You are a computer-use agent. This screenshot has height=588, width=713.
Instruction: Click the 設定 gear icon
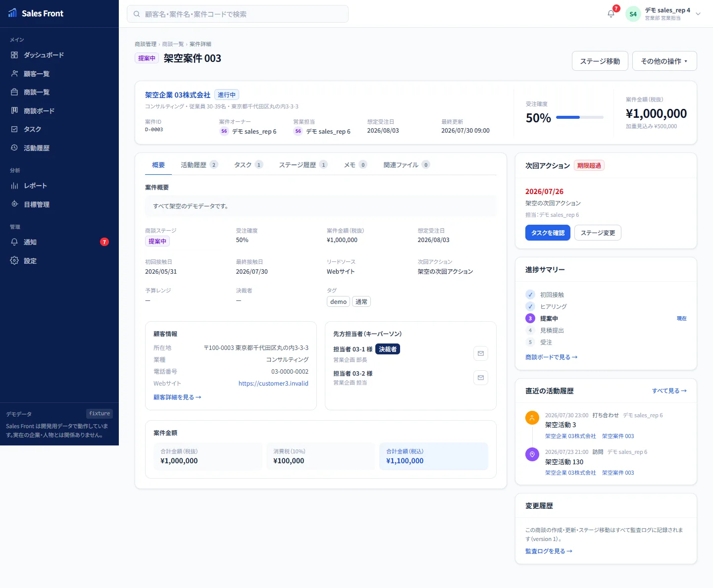(x=14, y=261)
